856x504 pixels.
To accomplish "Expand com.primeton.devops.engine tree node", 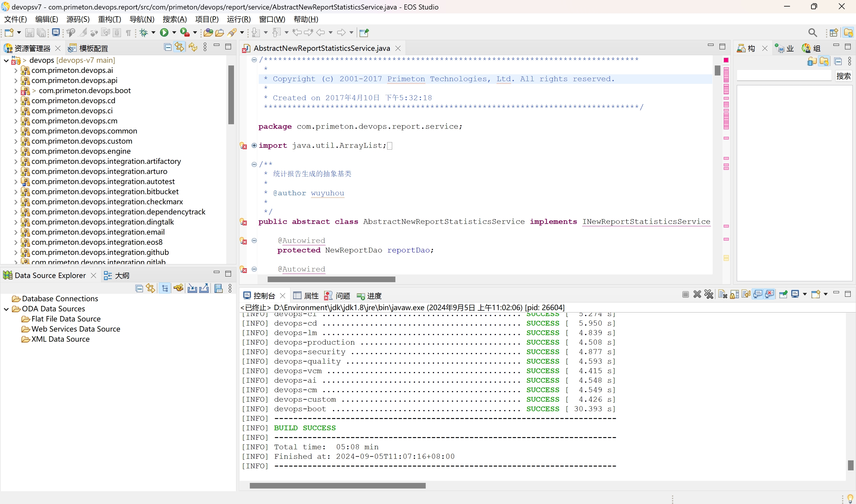I will [16, 151].
